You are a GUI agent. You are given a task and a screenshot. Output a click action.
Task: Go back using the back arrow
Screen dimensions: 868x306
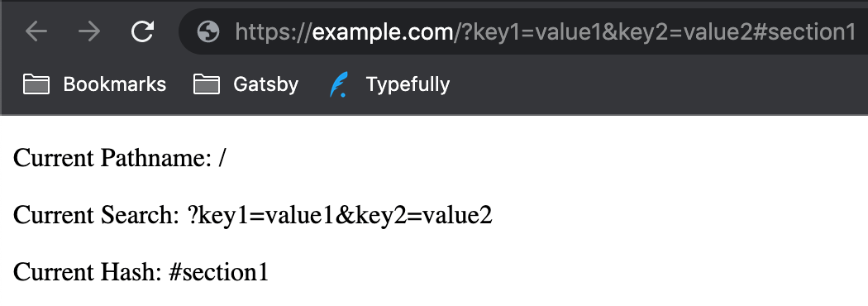(x=36, y=31)
